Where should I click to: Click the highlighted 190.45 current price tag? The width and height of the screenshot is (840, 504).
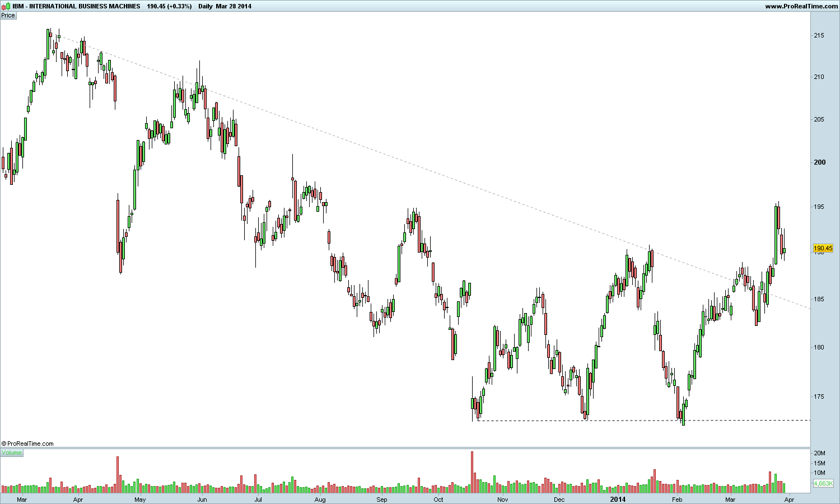823,248
